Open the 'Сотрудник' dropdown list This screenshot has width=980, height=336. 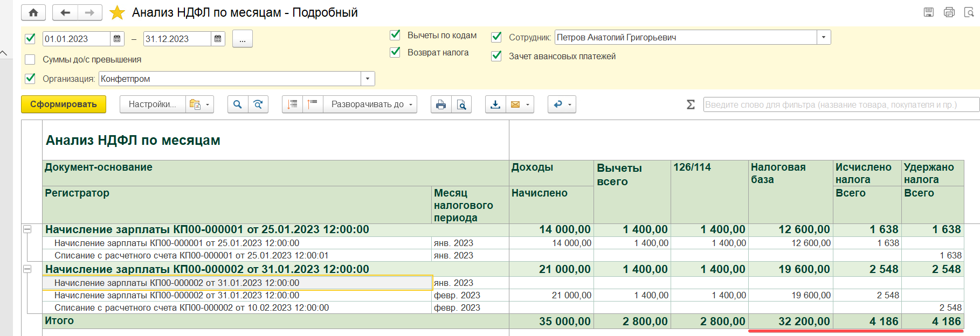[824, 37]
